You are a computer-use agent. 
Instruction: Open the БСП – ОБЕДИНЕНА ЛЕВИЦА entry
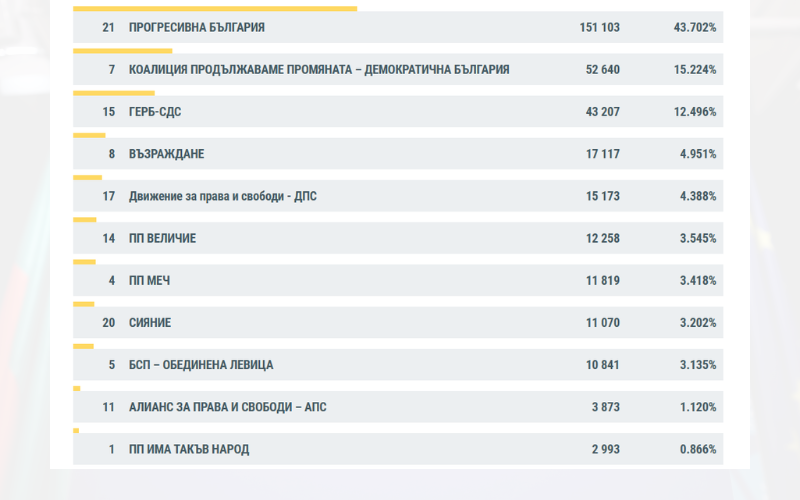(x=201, y=365)
